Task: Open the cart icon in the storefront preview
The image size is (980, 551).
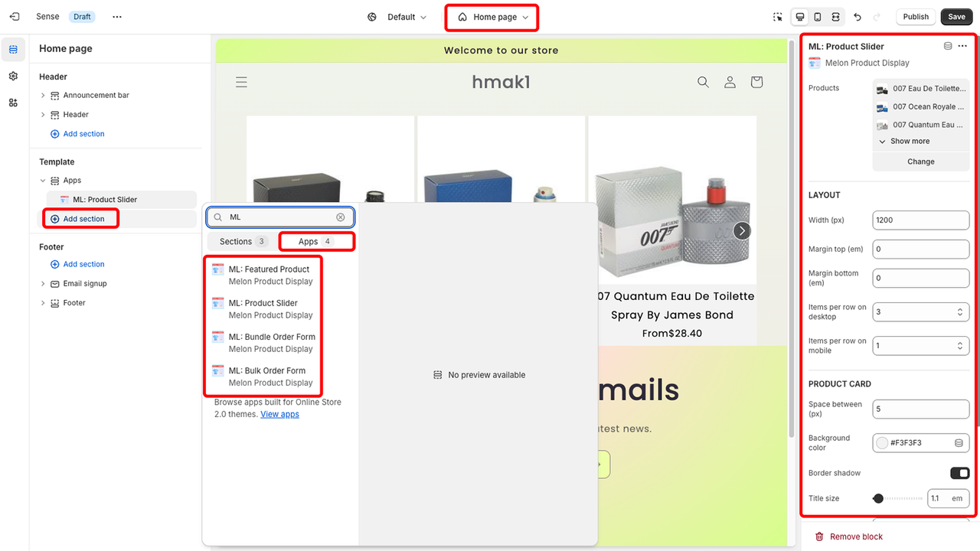Action: [756, 82]
